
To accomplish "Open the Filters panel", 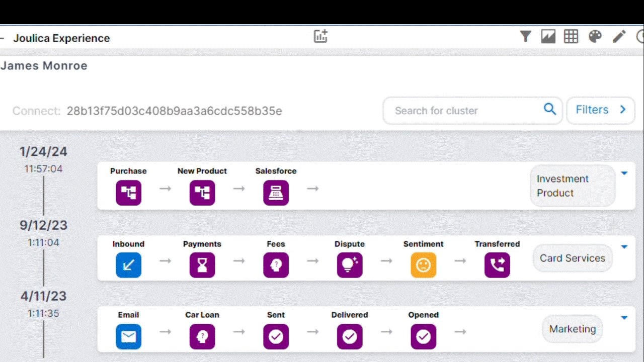I will click(x=601, y=110).
